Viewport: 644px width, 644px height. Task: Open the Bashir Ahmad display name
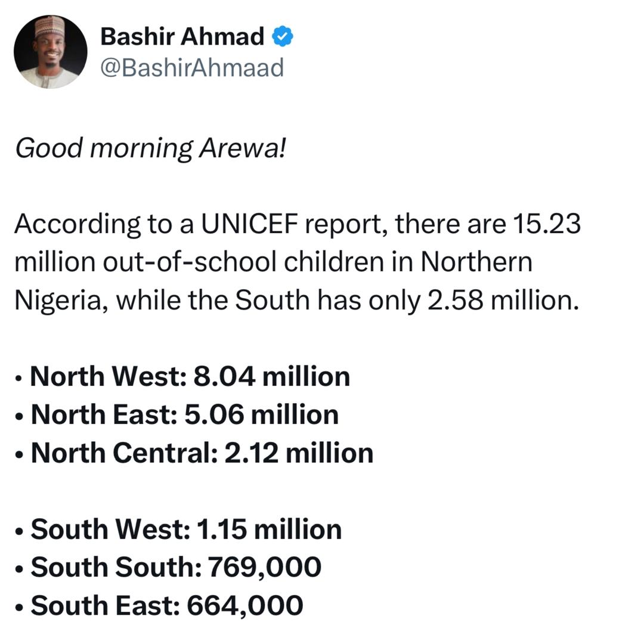182,37
